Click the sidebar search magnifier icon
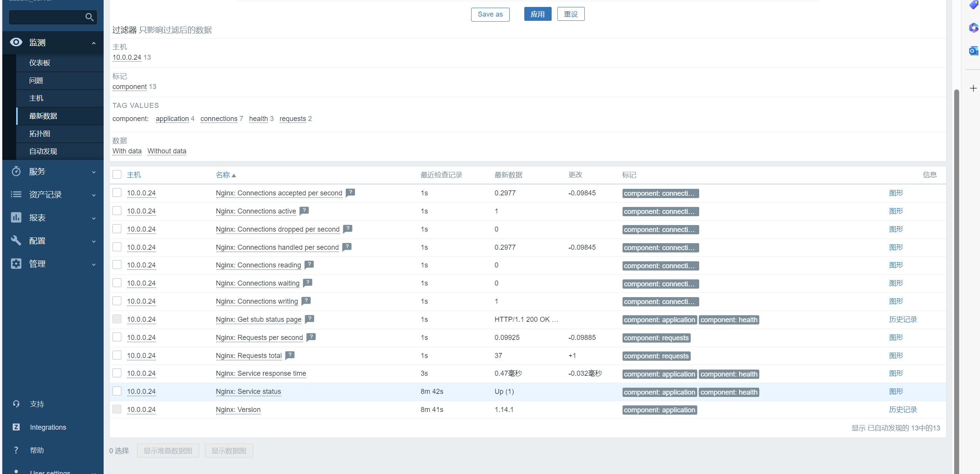 (89, 17)
